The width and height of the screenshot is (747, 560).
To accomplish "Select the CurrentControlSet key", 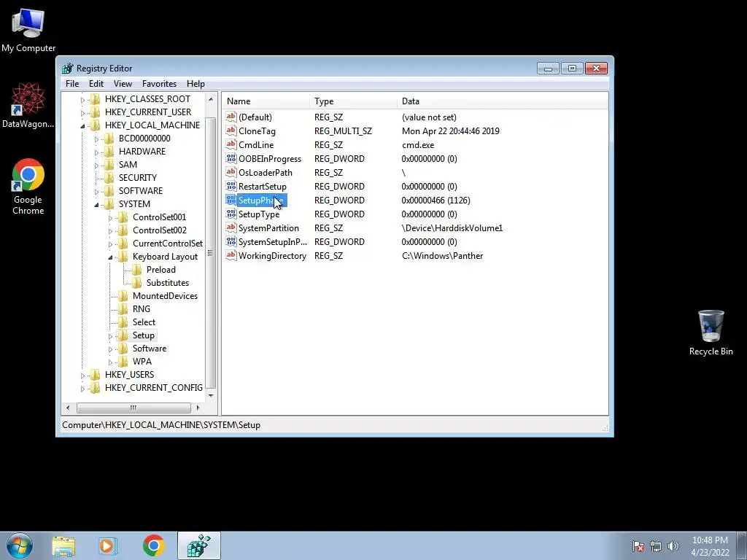I will 168,244.
